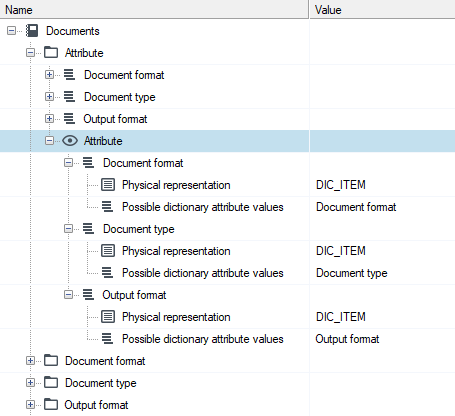The width and height of the screenshot is (455, 416).
Task: Expand the collapsed Document format node under Attribute folder
Action: pyautogui.click(x=49, y=75)
